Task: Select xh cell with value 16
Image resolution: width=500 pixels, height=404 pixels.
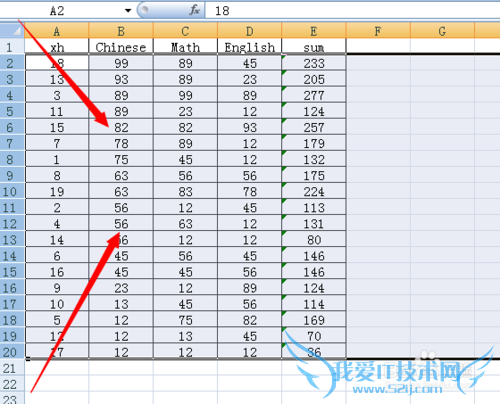Action: pyautogui.click(x=57, y=272)
